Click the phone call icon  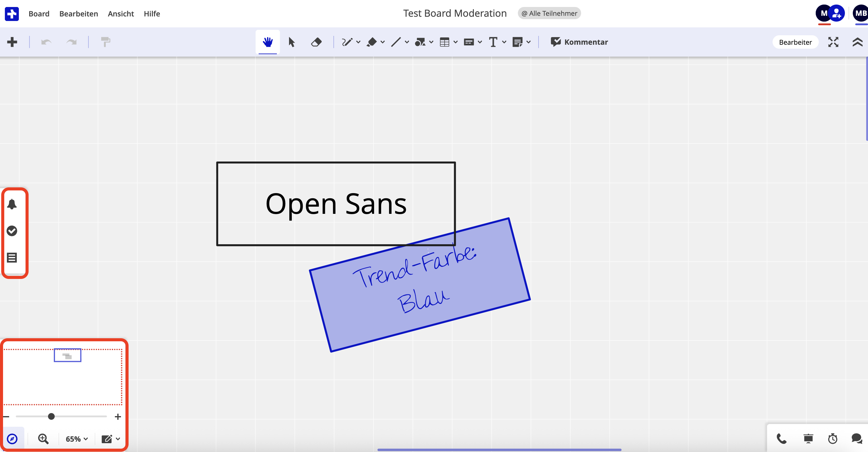(x=781, y=439)
